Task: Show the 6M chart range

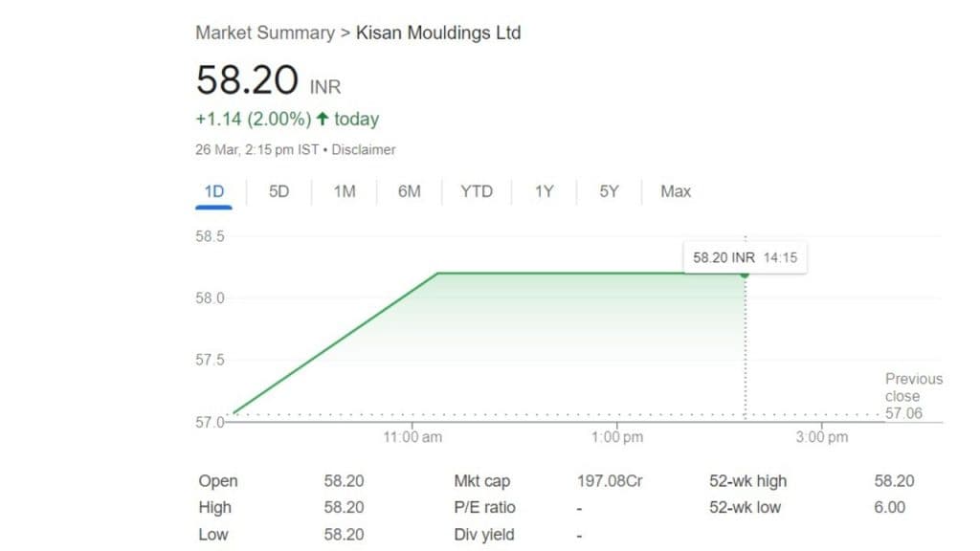Action: coord(410,191)
